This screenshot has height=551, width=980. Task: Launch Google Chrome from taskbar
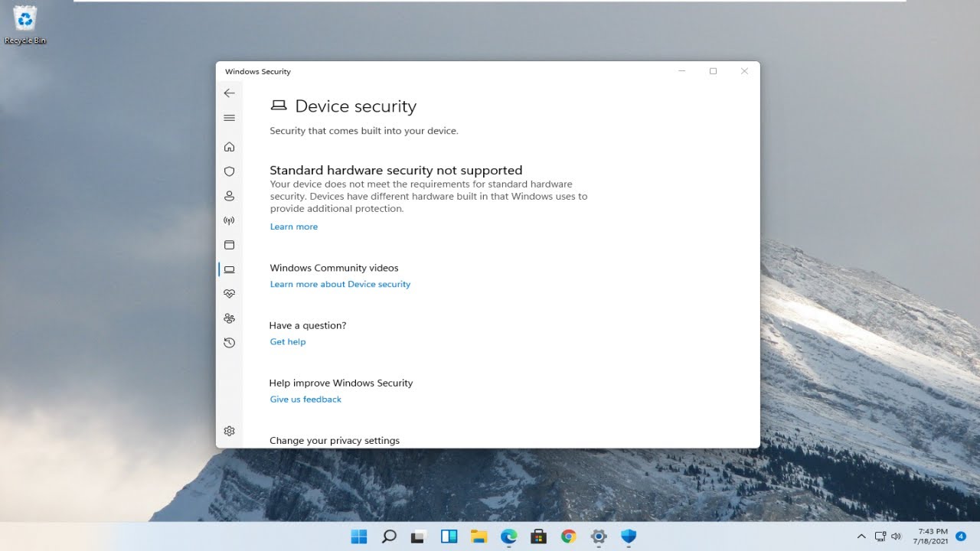point(568,536)
